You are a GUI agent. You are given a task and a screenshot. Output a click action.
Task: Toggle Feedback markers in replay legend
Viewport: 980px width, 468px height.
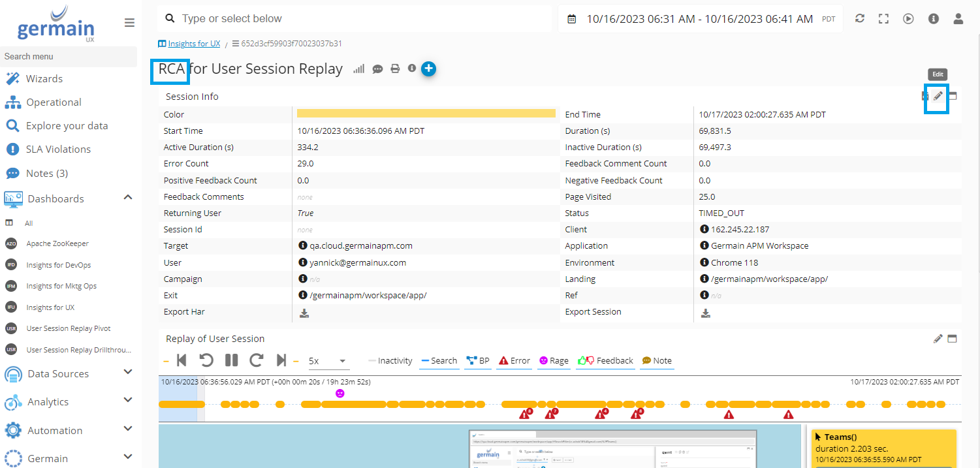coord(605,361)
